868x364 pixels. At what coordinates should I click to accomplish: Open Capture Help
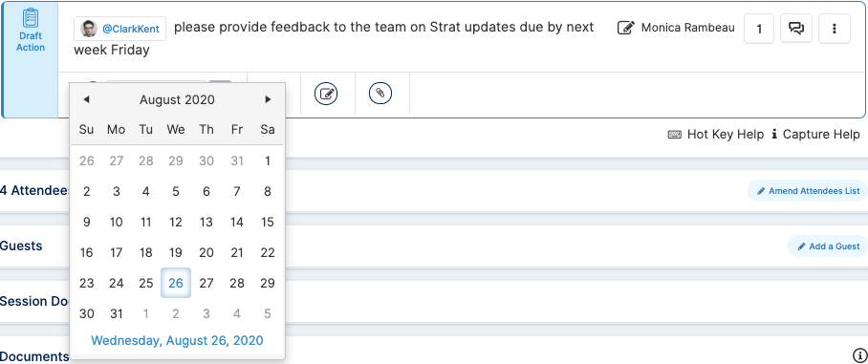[815, 135]
